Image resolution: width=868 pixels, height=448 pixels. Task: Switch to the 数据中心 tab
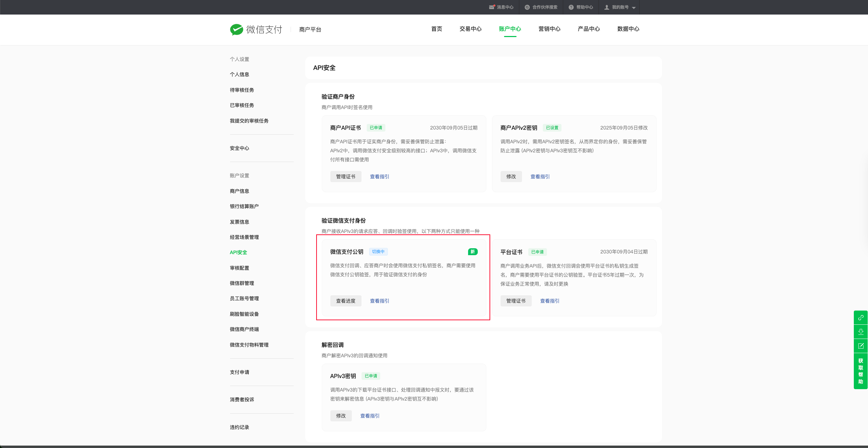click(628, 29)
